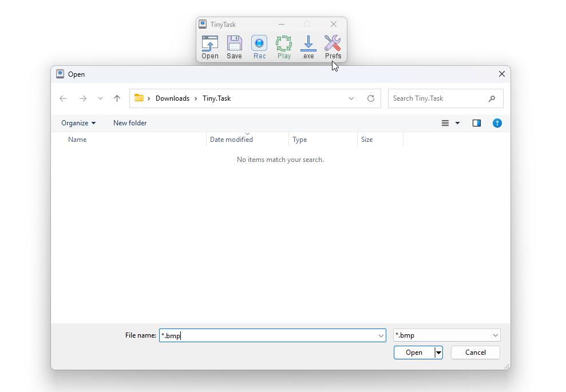The width and height of the screenshot is (566, 392).
Task: Sort by the Type column header
Action: click(300, 140)
